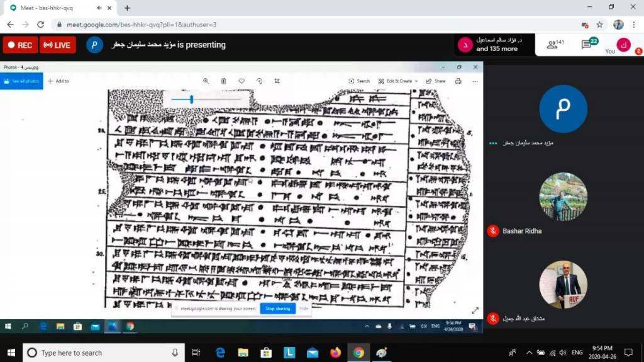644x362 pixels.
Task: Adjust the Photos zoom slider
Action: [x=191, y=99]
